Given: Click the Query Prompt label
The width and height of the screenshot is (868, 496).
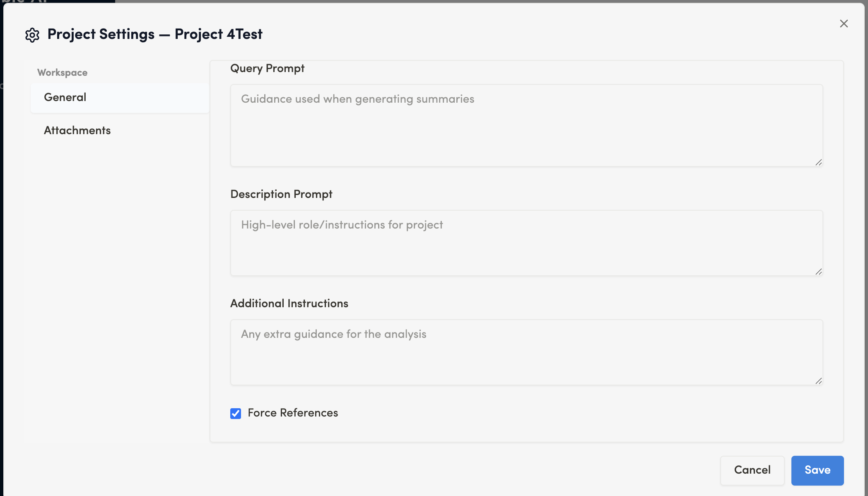Looking at the screenshot, I should click(x=267, y=68).
